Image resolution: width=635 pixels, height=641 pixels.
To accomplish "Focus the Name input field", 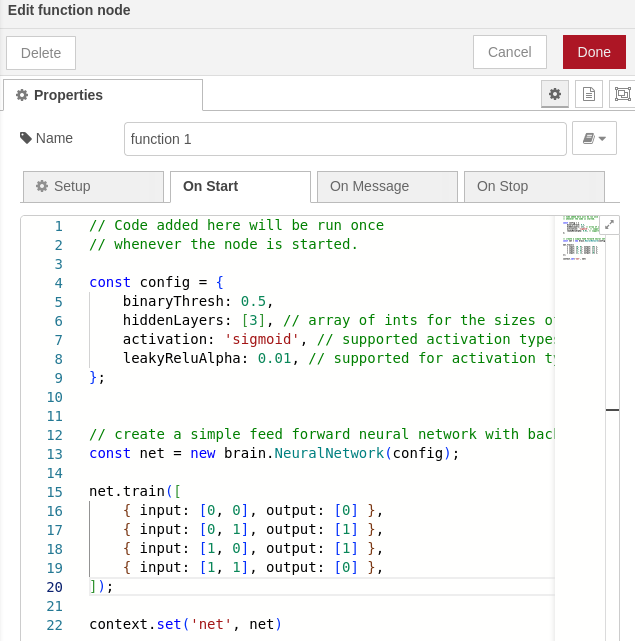I will [345, 139].
